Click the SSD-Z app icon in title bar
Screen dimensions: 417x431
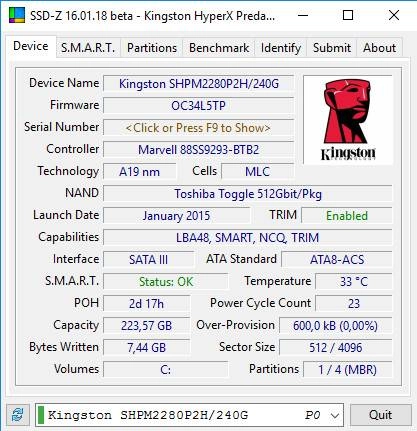click(17, 15)
